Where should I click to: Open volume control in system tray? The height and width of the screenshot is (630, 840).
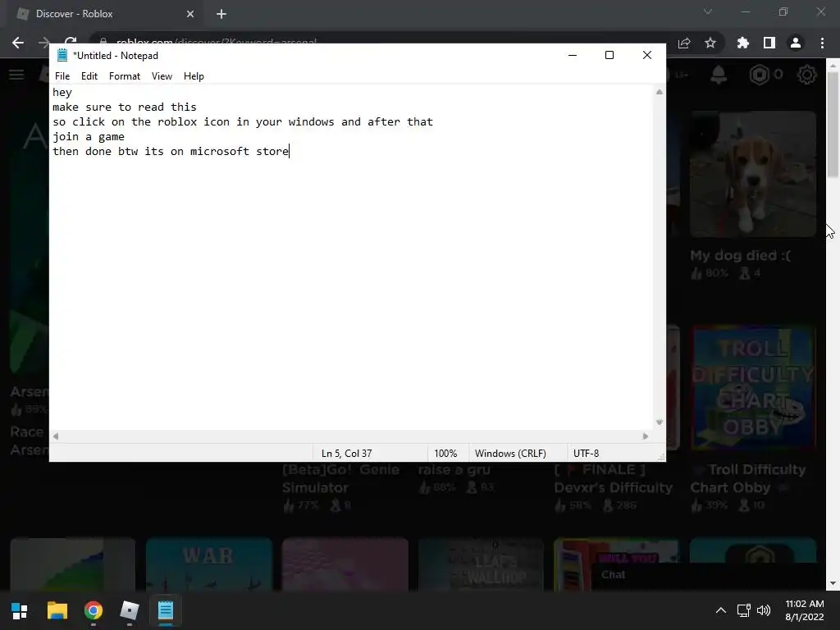pos(764,610)
